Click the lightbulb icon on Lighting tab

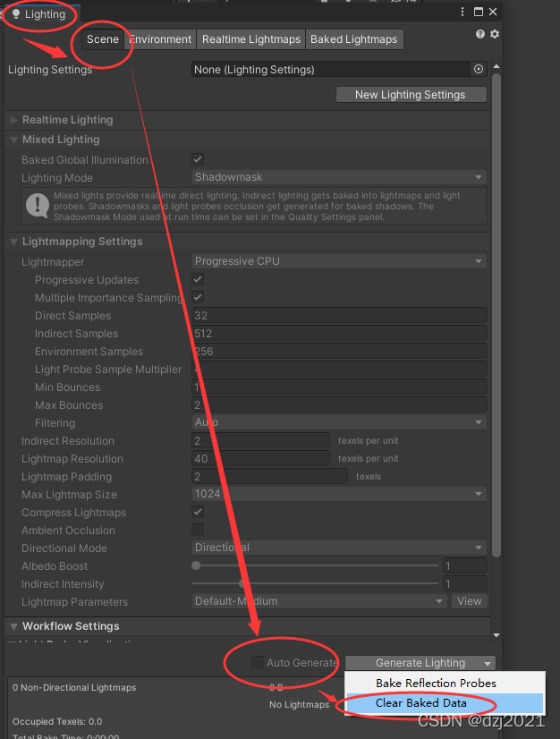pos(16,14)
